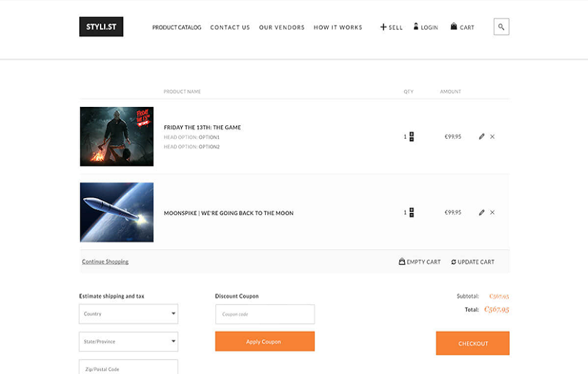
Task: Click Cart label in header
Action: coord(467,28)
